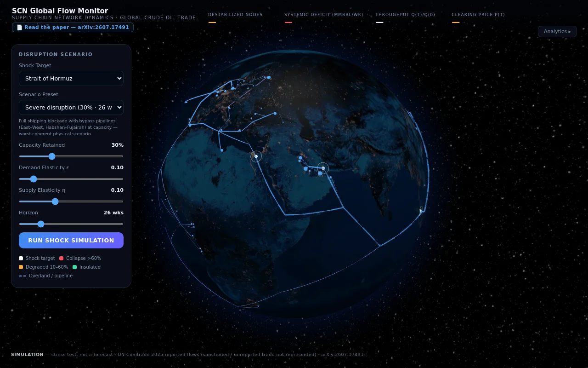Click the SIMULATION footer disclaimer
This screenshot has width=588, height=368.
click(187, 355)
